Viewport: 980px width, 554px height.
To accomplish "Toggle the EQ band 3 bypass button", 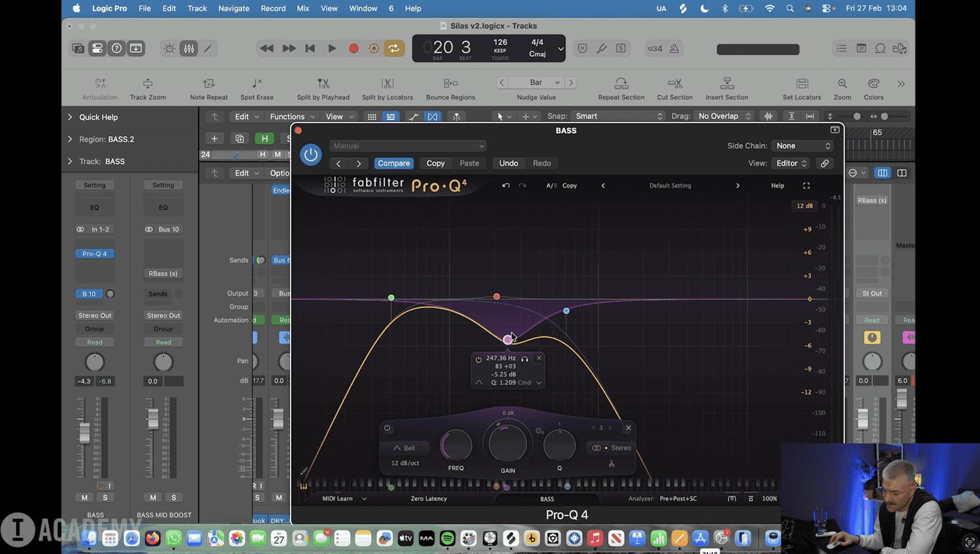I will tap(387, 428).
